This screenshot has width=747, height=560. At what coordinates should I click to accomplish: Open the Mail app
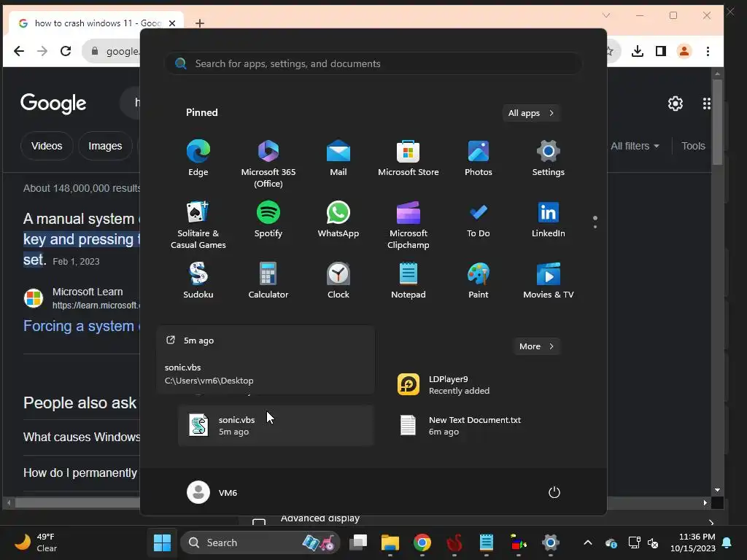[338, 158]
